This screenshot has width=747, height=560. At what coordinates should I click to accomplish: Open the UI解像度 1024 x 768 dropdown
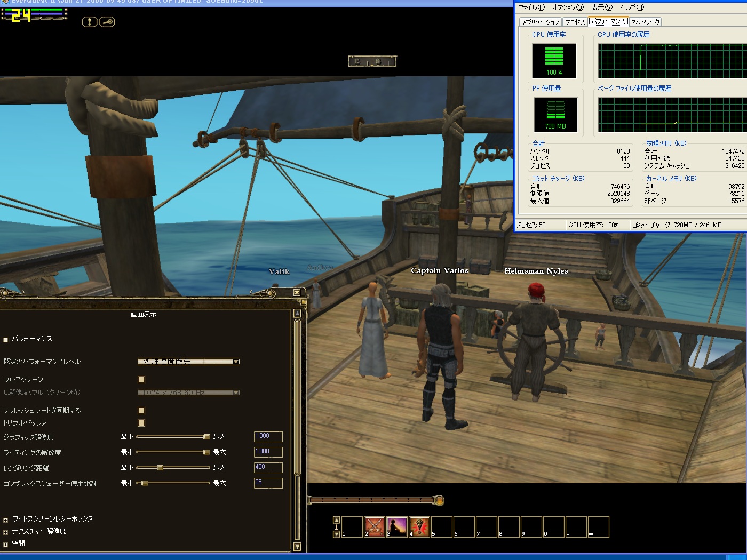pyautogui.click(x=188, y=393)
